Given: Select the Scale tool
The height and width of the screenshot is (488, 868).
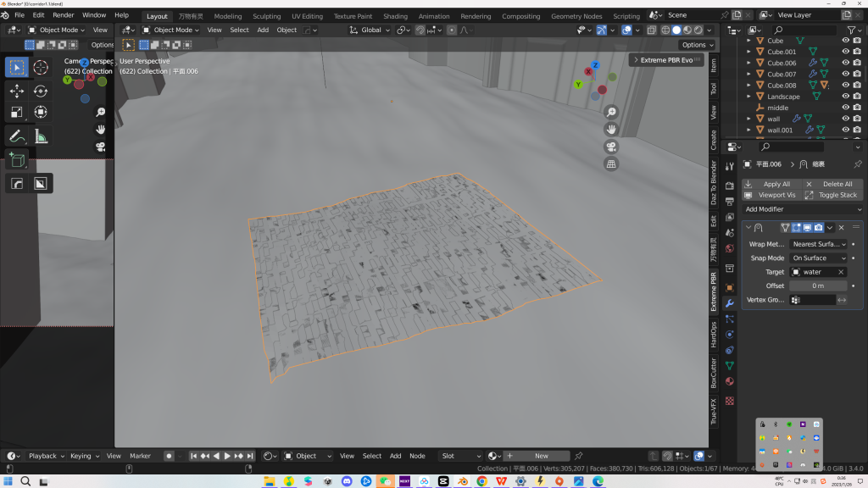Looking at the screenshot, I should pos(17,113).
